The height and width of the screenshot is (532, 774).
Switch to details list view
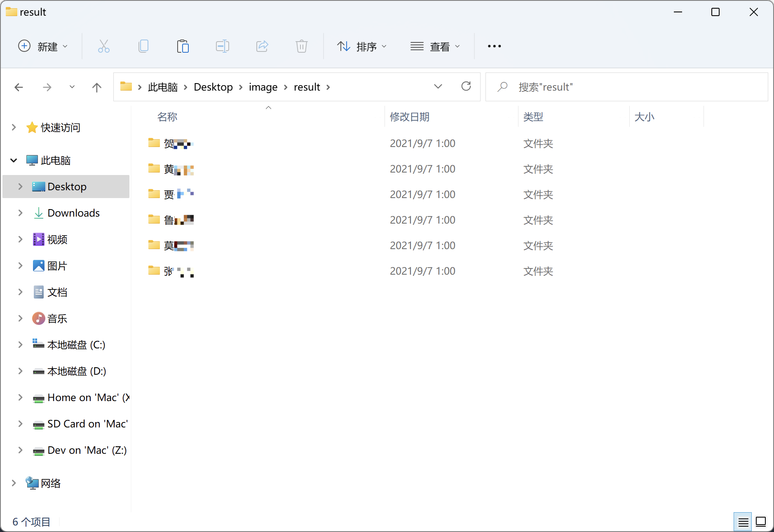click(743, 522)
